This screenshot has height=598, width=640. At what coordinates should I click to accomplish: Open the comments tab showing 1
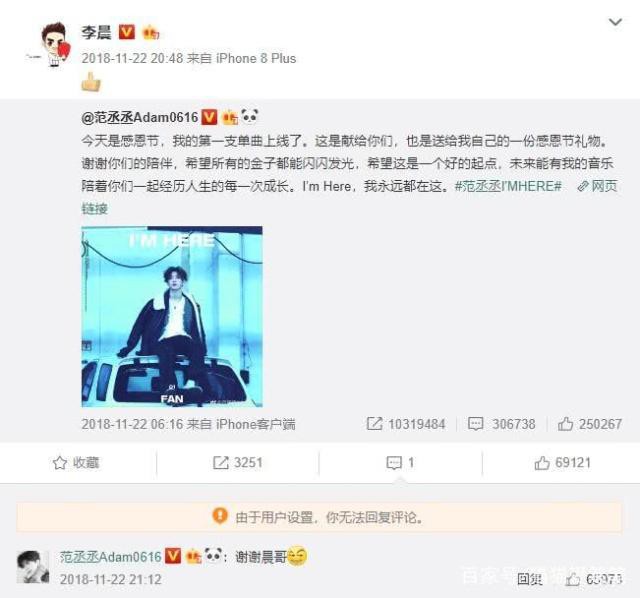[x=400, y=463]
